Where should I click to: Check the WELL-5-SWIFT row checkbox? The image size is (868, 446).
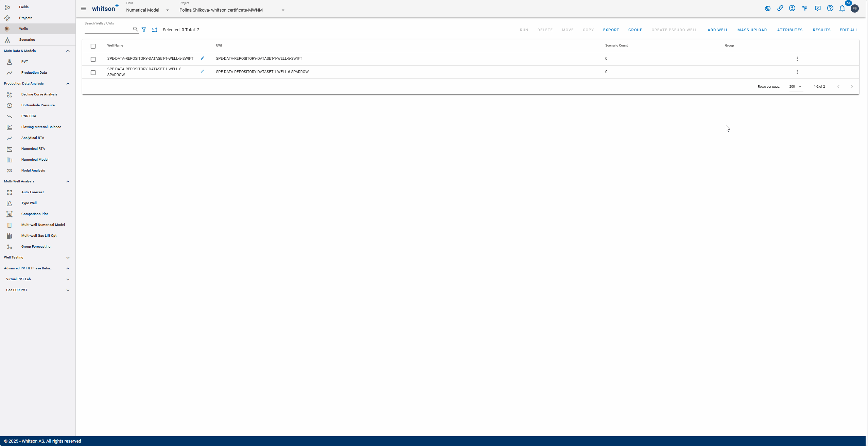93,59
